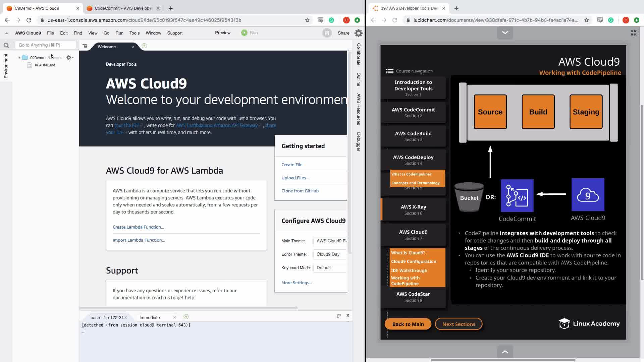
Task: Collapse the C9Demo folder tree
Action: 19,58
